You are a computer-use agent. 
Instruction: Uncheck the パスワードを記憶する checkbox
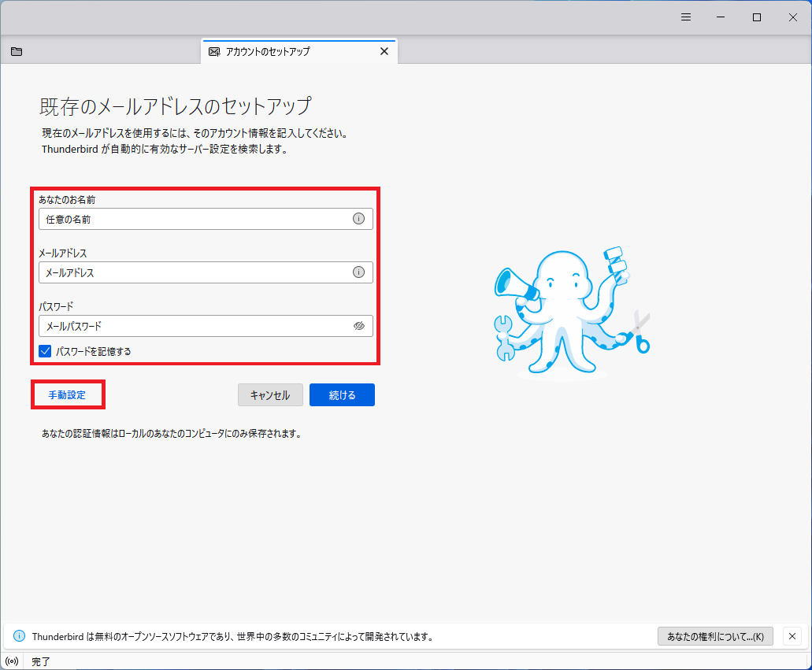pyautogui.click(x=46, y=351)
